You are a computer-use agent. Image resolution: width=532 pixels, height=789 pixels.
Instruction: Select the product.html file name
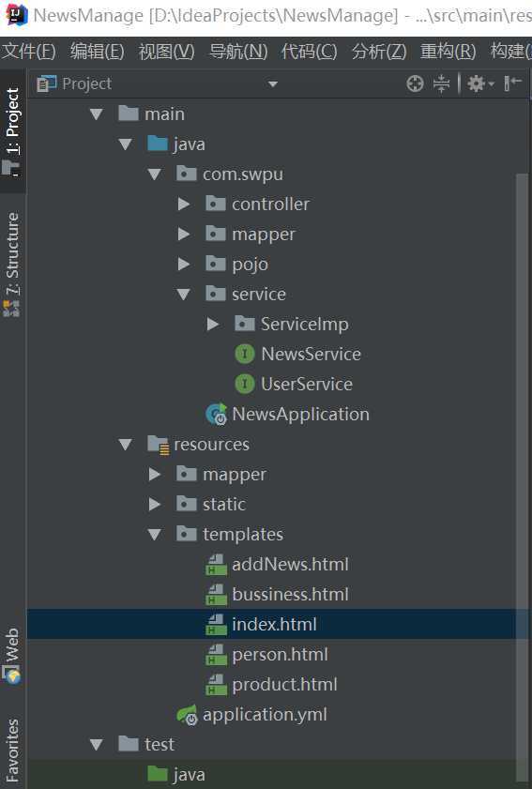(285, 685)
